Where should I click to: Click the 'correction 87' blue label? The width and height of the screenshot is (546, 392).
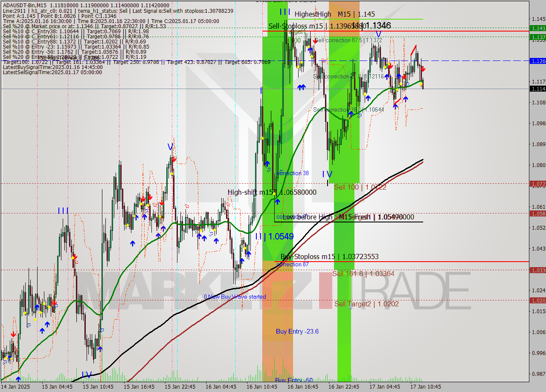tap(293, 265)
